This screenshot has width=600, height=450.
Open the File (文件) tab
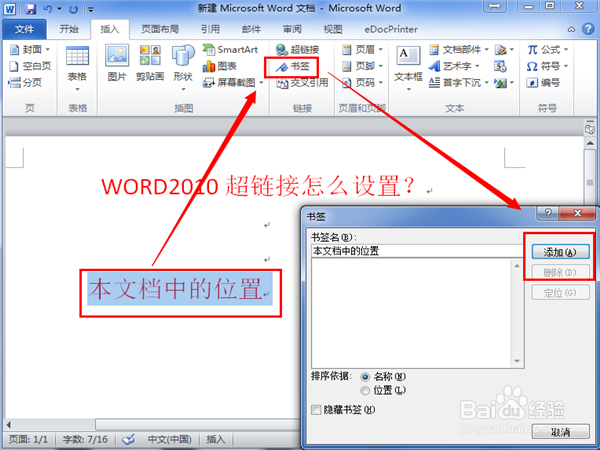point(24,29)
